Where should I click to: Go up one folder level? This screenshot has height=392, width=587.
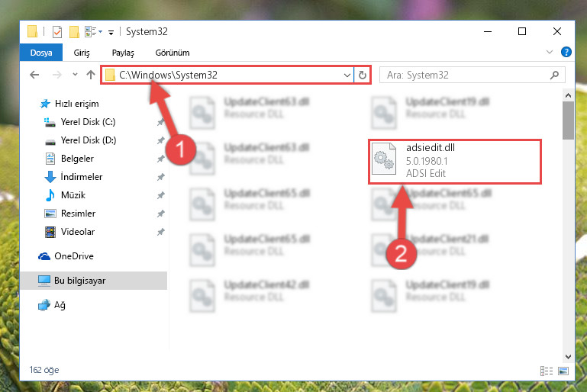[91, 75]
